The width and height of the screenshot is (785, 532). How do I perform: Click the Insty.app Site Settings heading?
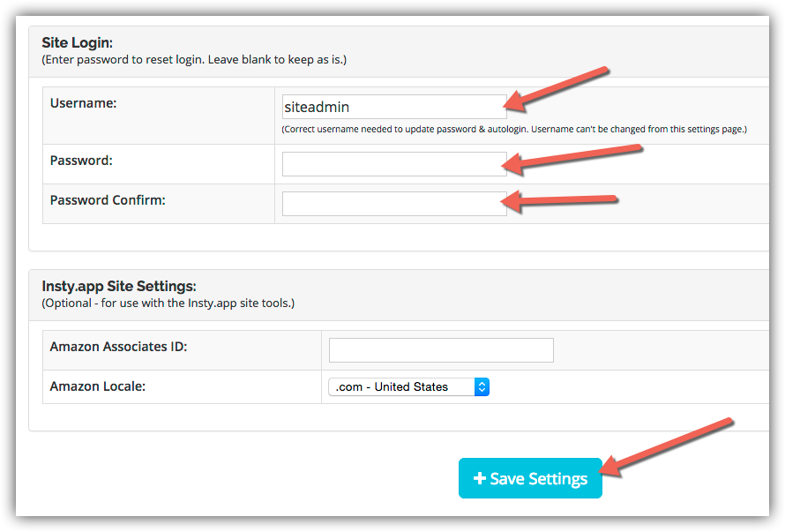[x=117, y=285]
